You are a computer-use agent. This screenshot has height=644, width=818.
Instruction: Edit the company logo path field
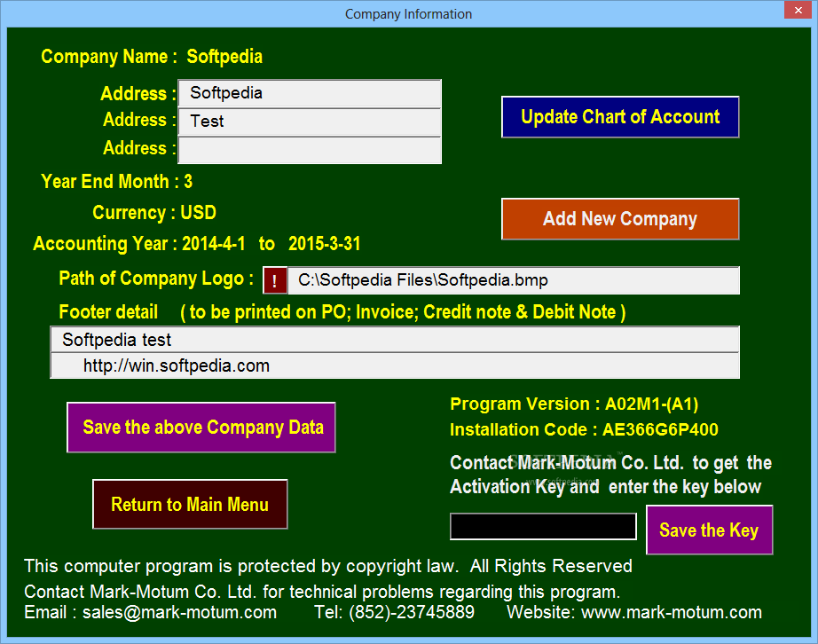(x=514, y=280)
